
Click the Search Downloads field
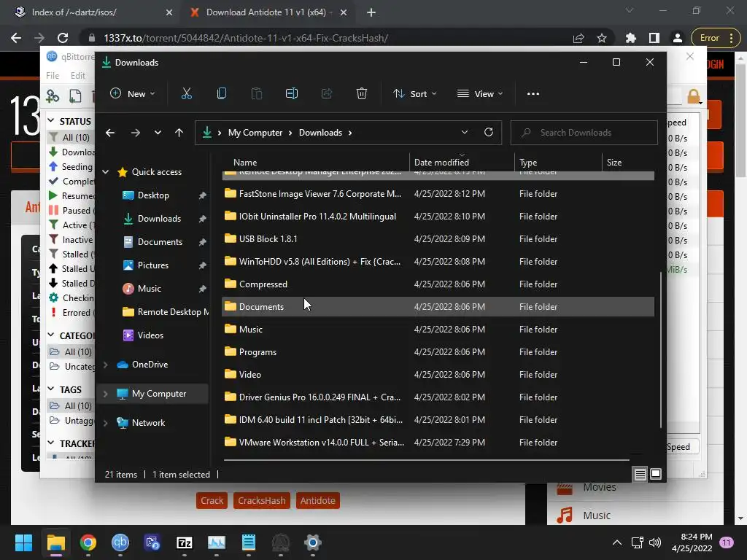tap(584, 133)
